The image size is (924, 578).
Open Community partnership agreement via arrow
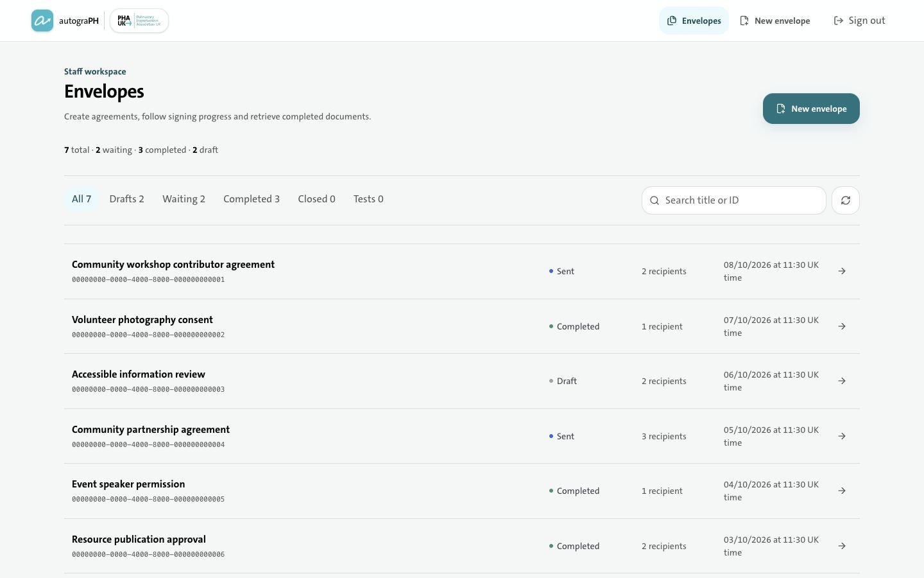(x=842, y=436)
